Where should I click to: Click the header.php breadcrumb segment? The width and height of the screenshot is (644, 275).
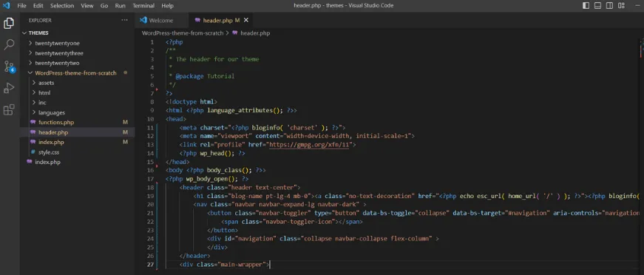coord(255,33)
